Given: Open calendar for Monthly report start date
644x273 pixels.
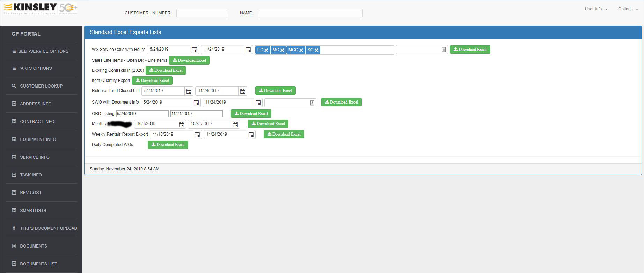Looking at the screenshot, I should (182, 124).
